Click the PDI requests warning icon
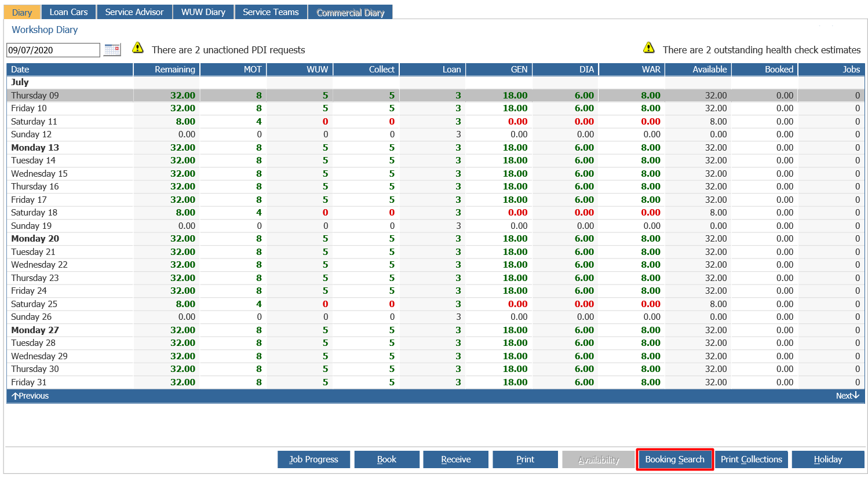Image resolution: width=868 pixels, height=478 pixels. [138, 48]
